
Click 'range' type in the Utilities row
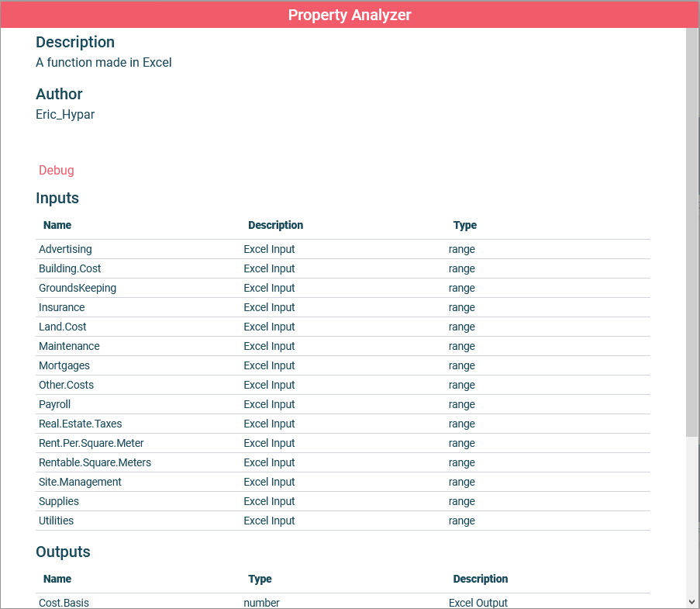click(461, 521)
